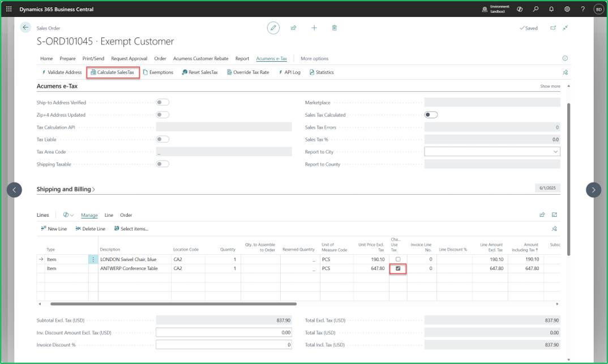
Task: Delete the order with trash icon
Action: tap(334, 28)
